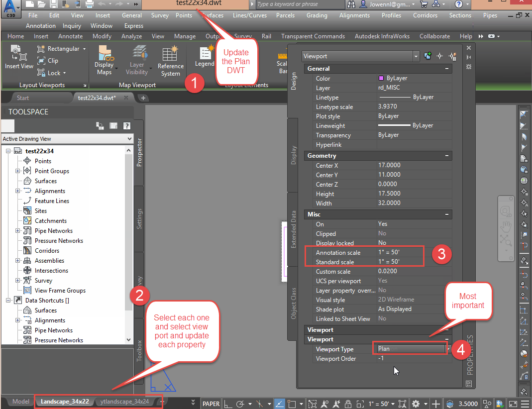This screenshot has width=532, height=409.
Task: Open the customization gear in the status bar
Action: 416,404
